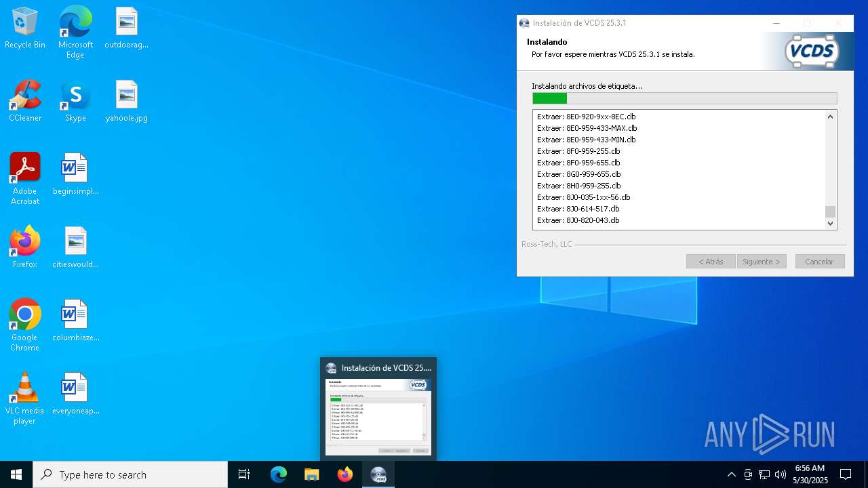Screen dimensions: 868x488
Task: Open Task View in the taskbar
Action: [x=244, y=474]
